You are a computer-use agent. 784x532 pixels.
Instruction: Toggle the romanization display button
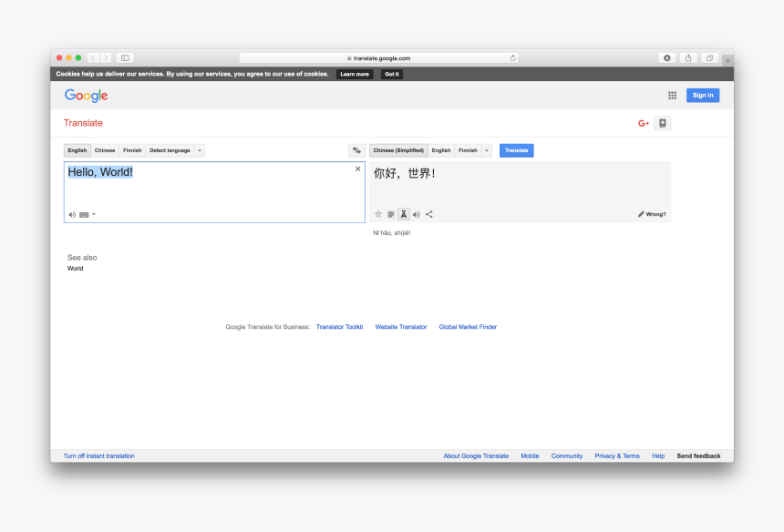[x=403, y=214]
